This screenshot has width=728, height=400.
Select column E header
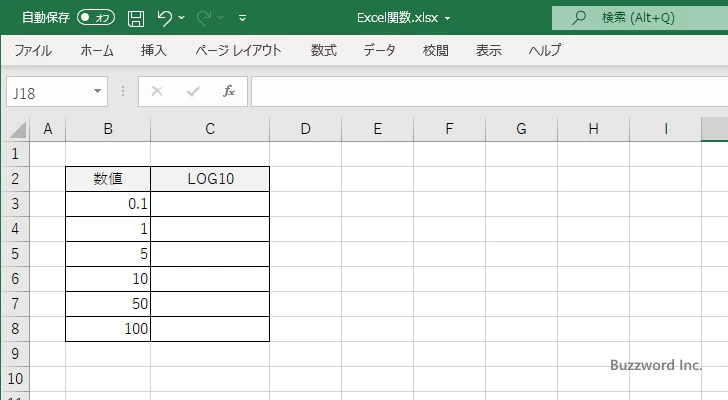tap(377, 129)
